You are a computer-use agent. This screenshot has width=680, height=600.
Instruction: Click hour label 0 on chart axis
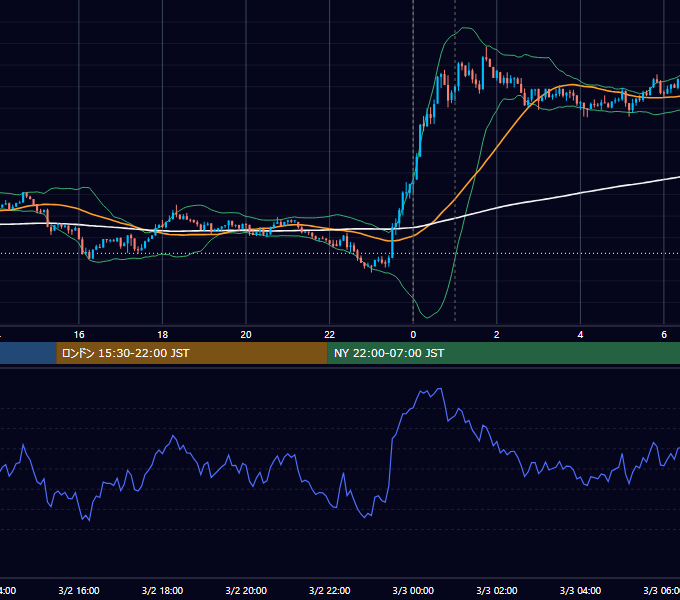coord(413,335)
